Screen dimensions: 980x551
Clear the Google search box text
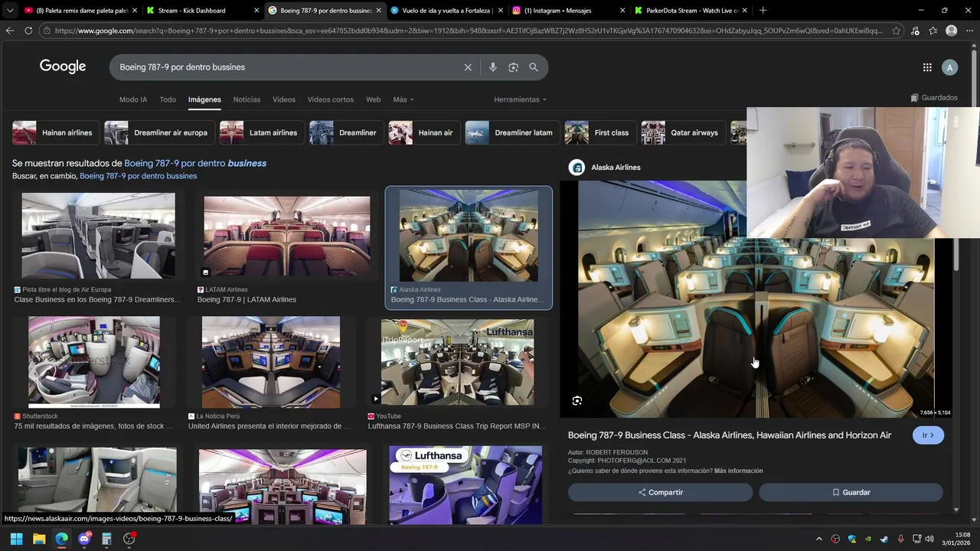point(468,67)
